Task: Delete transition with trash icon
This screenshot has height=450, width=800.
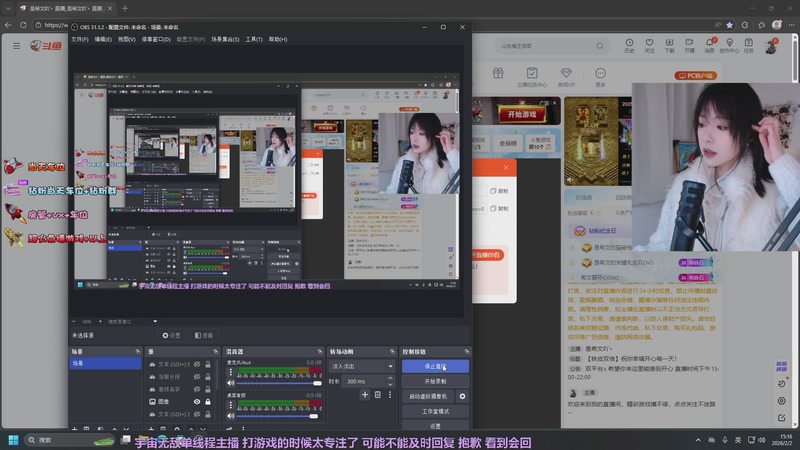Action: 378,395
